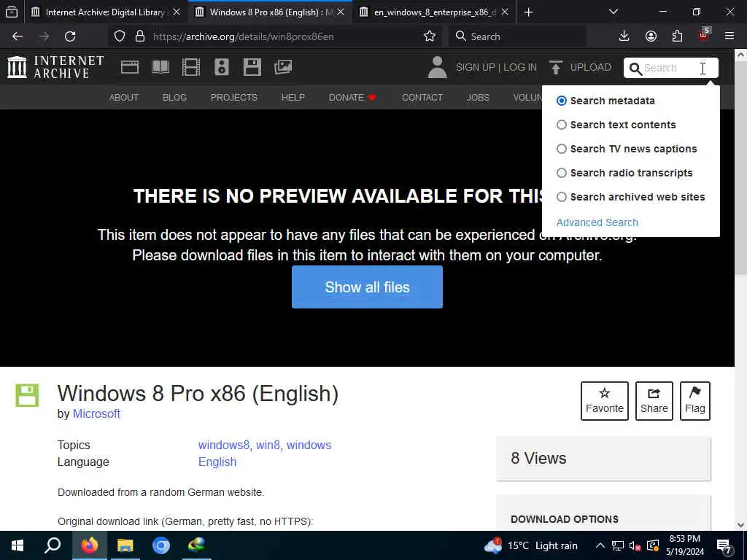Click the LOG IN link

(519, 67)
